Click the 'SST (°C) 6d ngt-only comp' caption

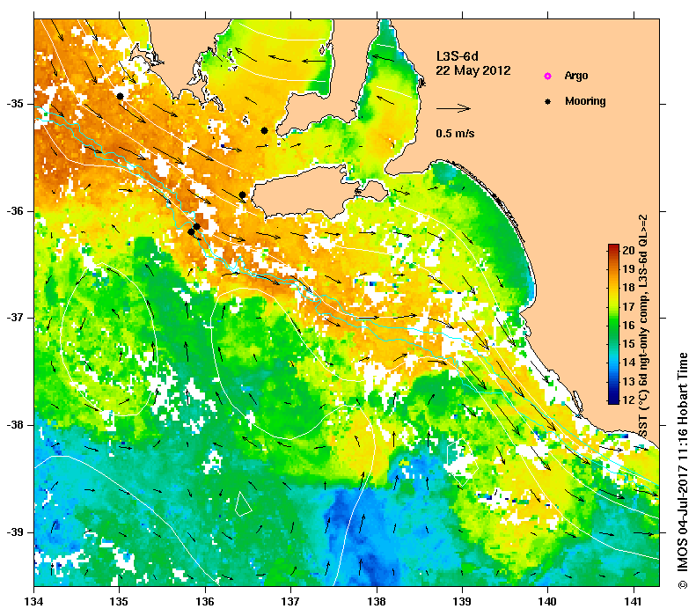point(643,326)
